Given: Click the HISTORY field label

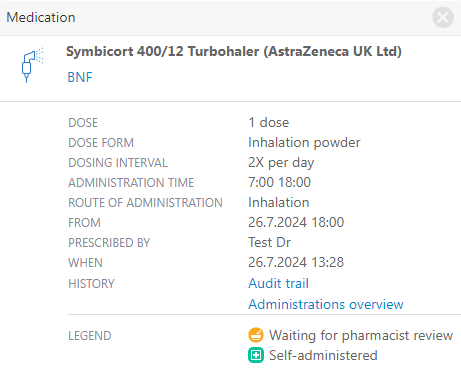Looking at the screenshot, I should [91, 284].
